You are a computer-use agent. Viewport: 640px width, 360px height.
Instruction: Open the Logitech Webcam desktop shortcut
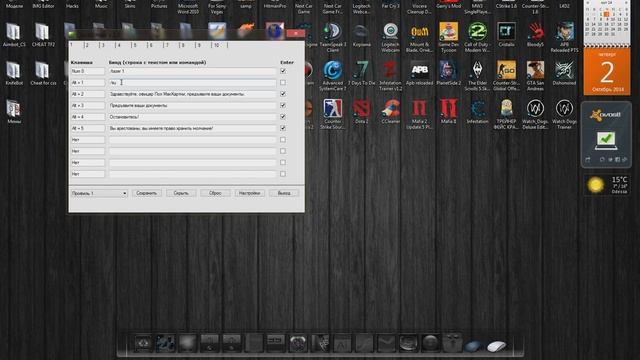391,37
